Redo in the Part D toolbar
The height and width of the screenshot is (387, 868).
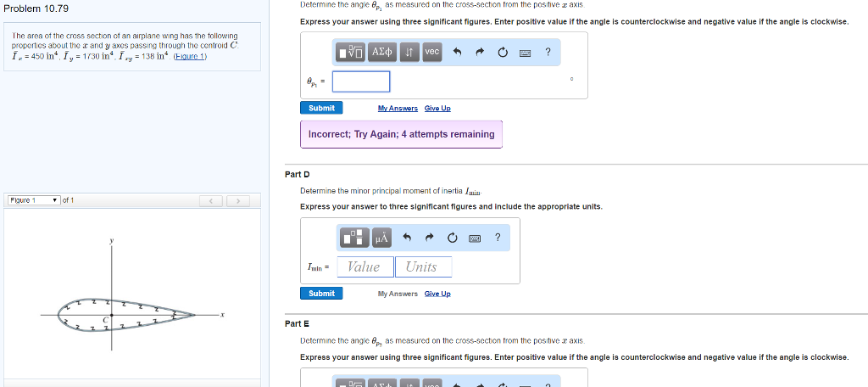(429, 238)
